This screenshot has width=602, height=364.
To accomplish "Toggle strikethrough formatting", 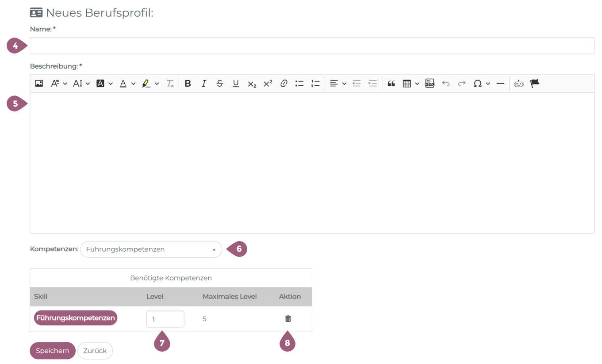I will click(x=219, y=84).
